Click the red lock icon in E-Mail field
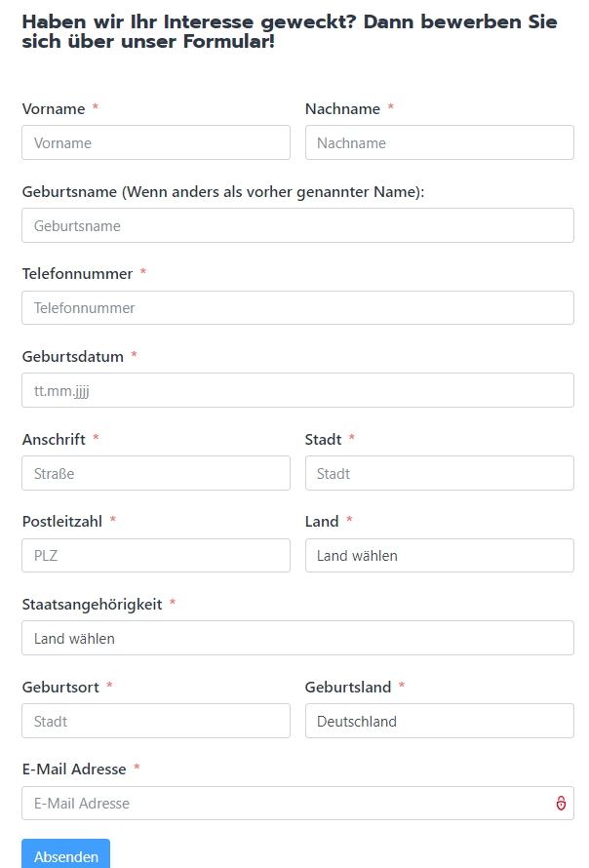 (561, 803)
